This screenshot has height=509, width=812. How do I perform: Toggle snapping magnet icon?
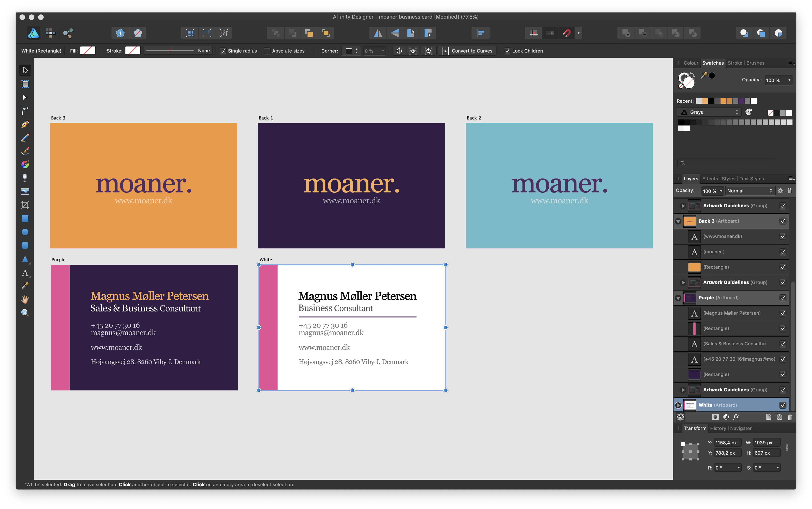[x=567, y=33]
